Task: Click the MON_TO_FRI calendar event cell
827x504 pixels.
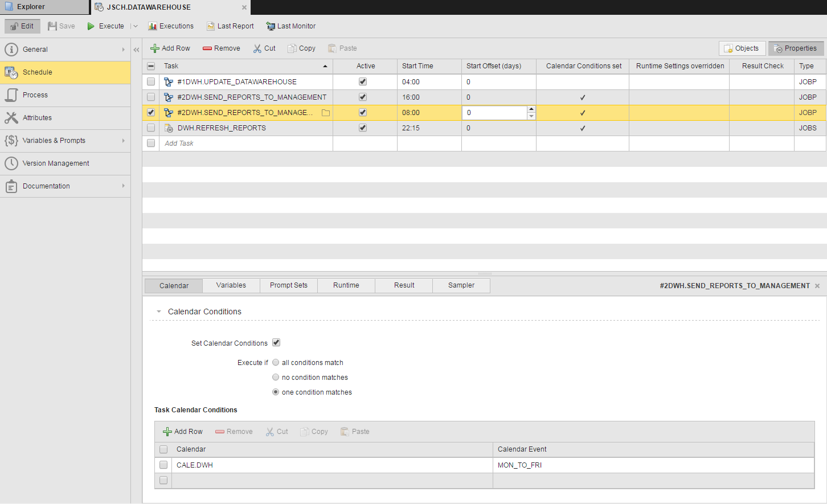Action: (653, 465)
